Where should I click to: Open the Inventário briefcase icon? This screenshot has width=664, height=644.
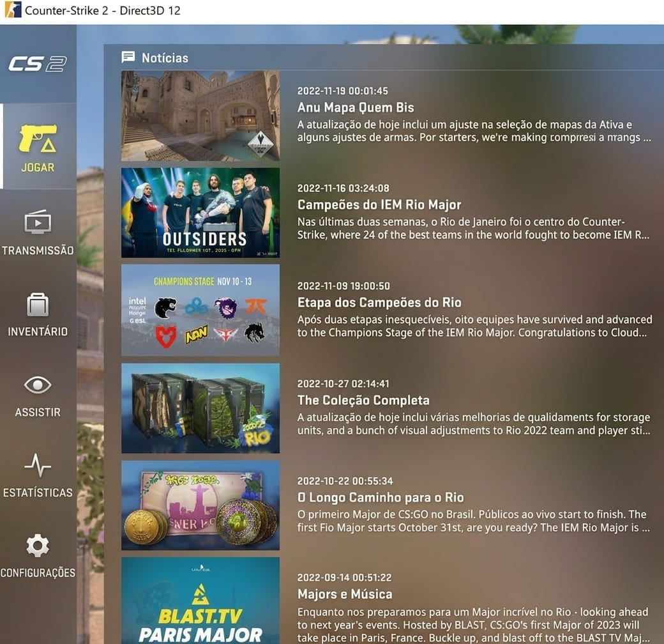38,304
